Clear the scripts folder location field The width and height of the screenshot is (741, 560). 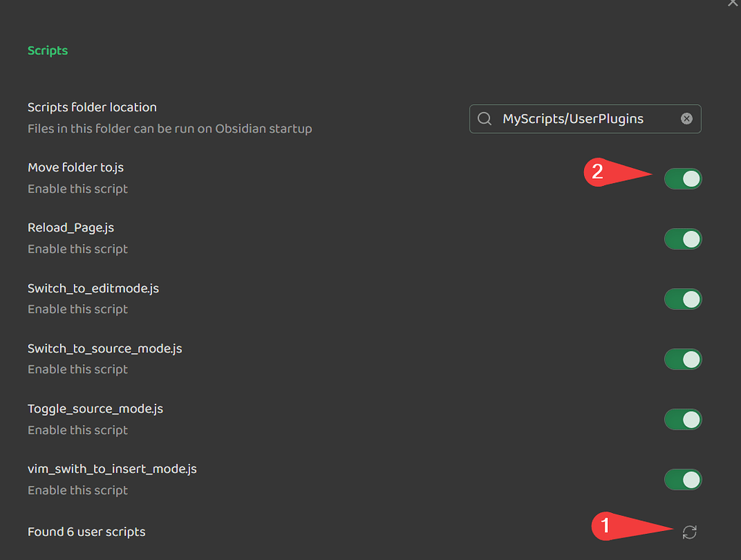pyautogui.click(x=686, y=119)
